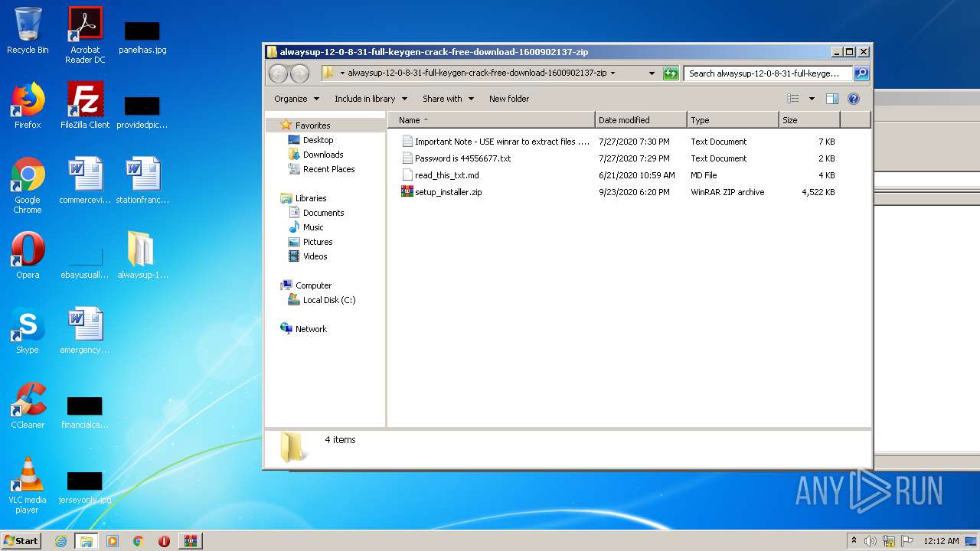Click the Back navigation arrow button

(278, 73)
